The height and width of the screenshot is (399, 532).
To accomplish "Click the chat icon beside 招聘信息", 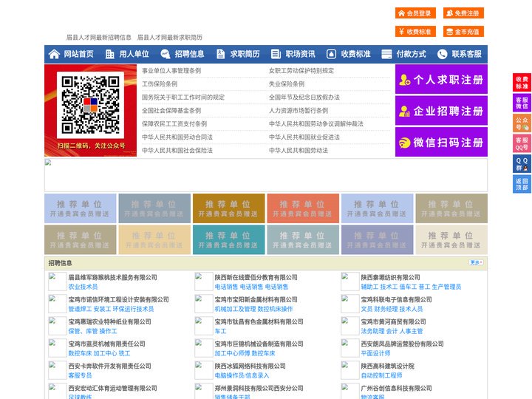I will click(166, 54).
